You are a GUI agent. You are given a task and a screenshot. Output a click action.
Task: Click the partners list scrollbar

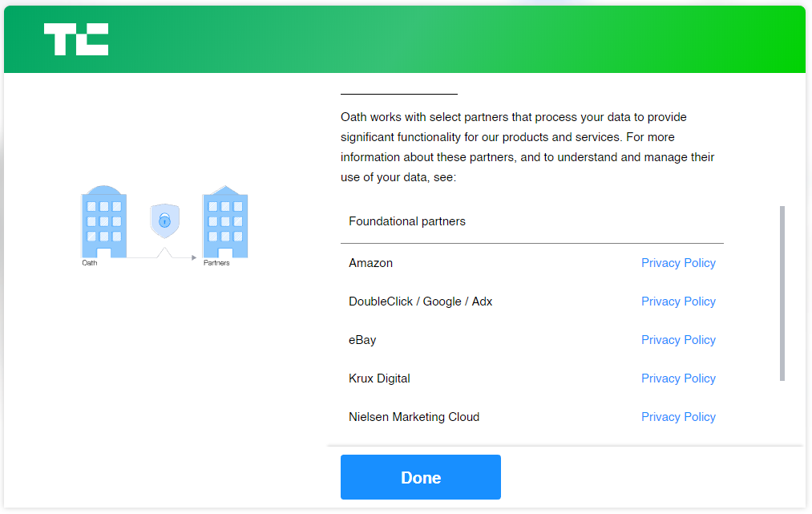[782, 293]
